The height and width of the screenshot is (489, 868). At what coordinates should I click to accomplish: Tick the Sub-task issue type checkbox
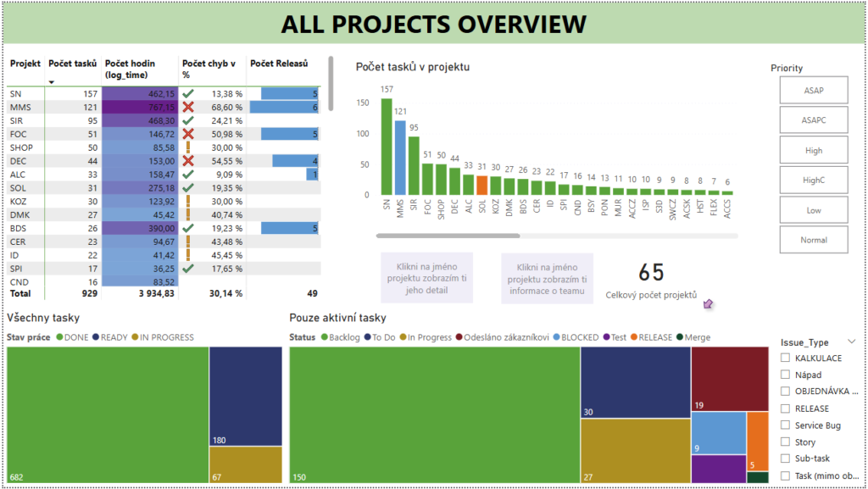point(785,458)
